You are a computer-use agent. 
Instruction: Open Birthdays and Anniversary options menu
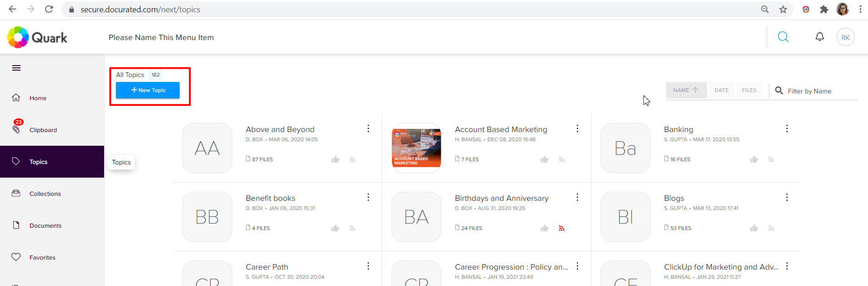coord(577,198)
